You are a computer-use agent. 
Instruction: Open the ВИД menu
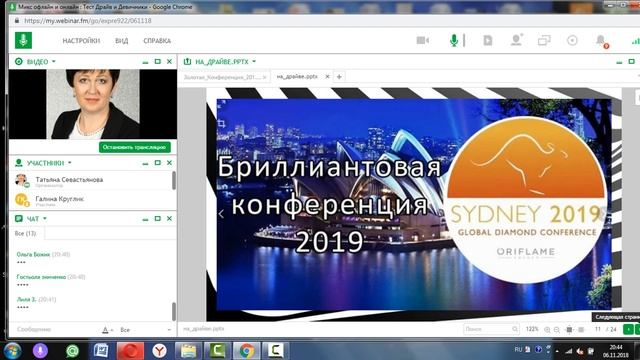(x=122, y=41)
